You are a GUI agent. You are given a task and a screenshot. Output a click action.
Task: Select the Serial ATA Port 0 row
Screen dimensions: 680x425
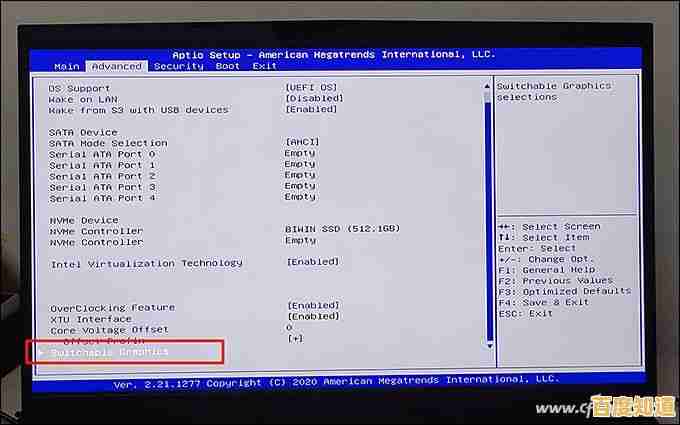click(102, 153)
